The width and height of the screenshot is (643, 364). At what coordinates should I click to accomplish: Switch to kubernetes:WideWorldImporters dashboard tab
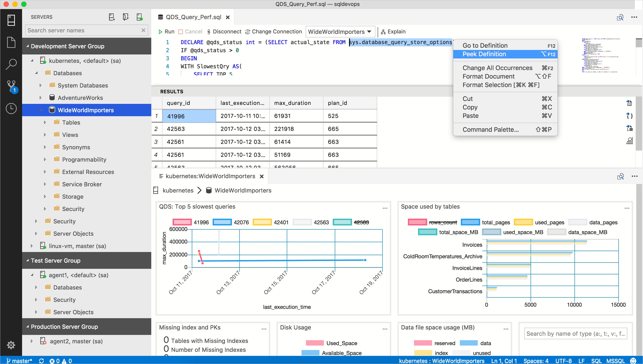(211, 176)
